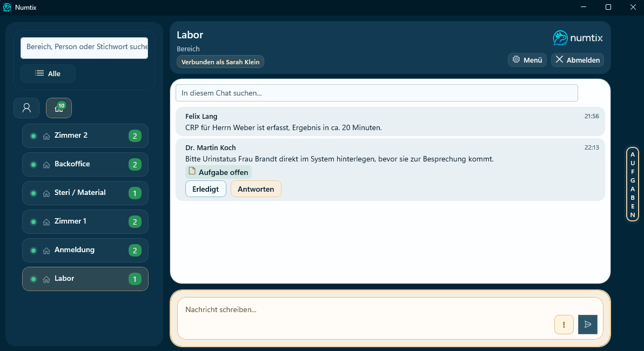Click the Urinstatus Frau Brandt message text
The height and width of the screenshot is (351, 644).
[x=339, y=159]
